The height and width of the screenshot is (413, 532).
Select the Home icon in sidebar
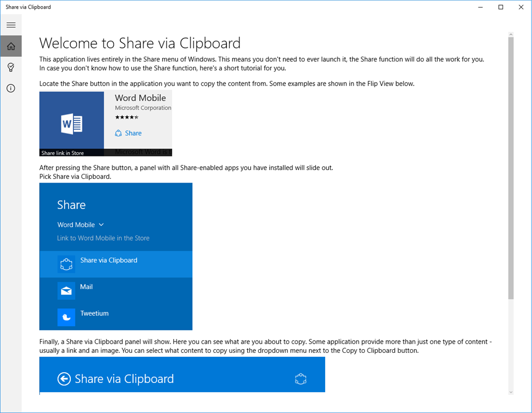pyautogui.click(x=11, y=46)
